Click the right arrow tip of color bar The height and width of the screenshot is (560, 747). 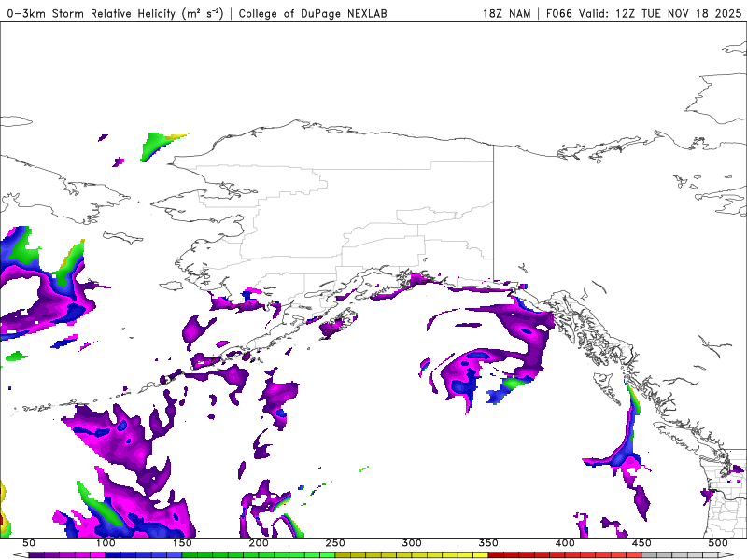tap(726, 555)
